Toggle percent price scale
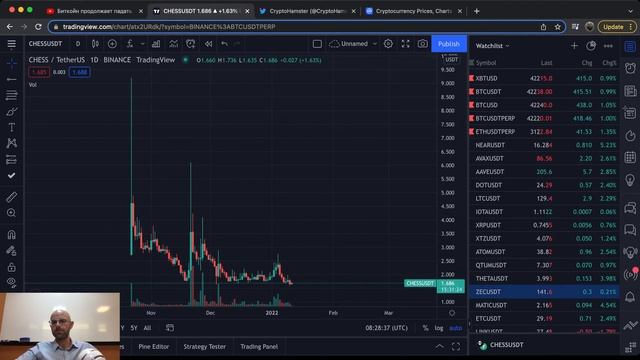This screenshot has height=360, width=640. coord(425,328)
